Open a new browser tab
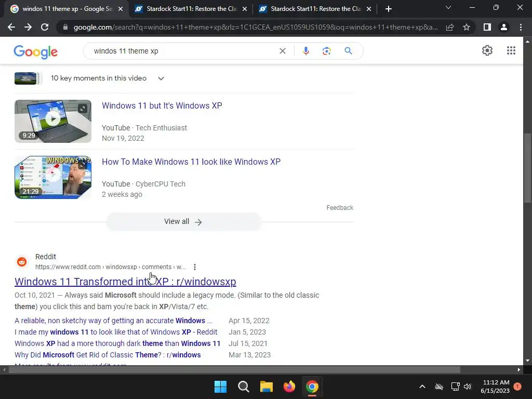Image resolution: width=532 pixels, height=399 pixels. tap(389, 9)
